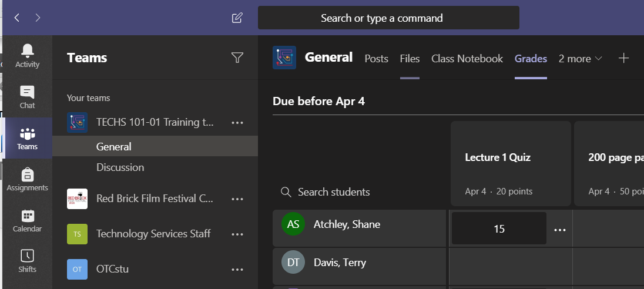644x289 pixels.
Task: Click the Your teams heading
Action: coord(88,98)
